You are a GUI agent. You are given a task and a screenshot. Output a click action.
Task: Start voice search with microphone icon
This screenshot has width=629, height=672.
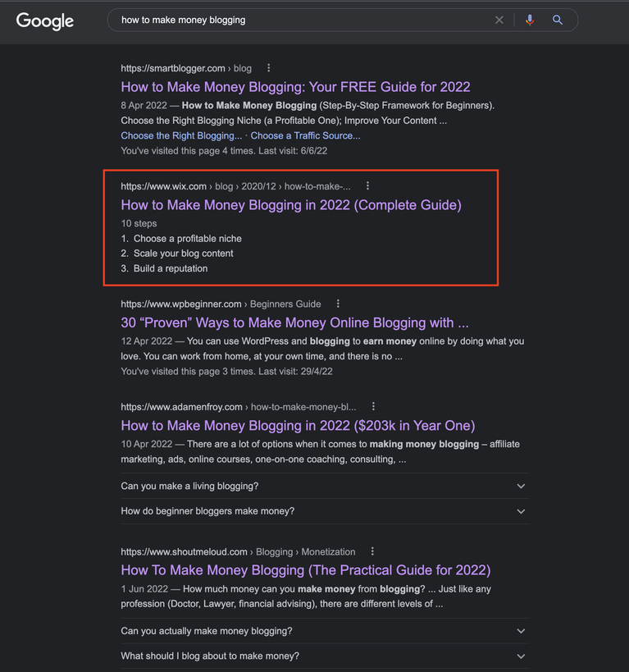coord(530,20)
